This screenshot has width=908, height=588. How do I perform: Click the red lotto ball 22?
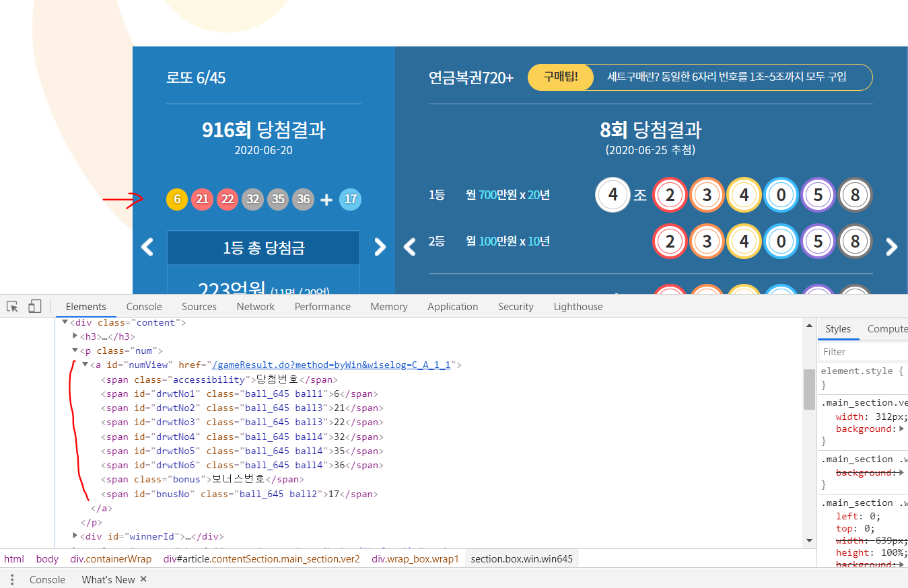click(x=228, y=199)
